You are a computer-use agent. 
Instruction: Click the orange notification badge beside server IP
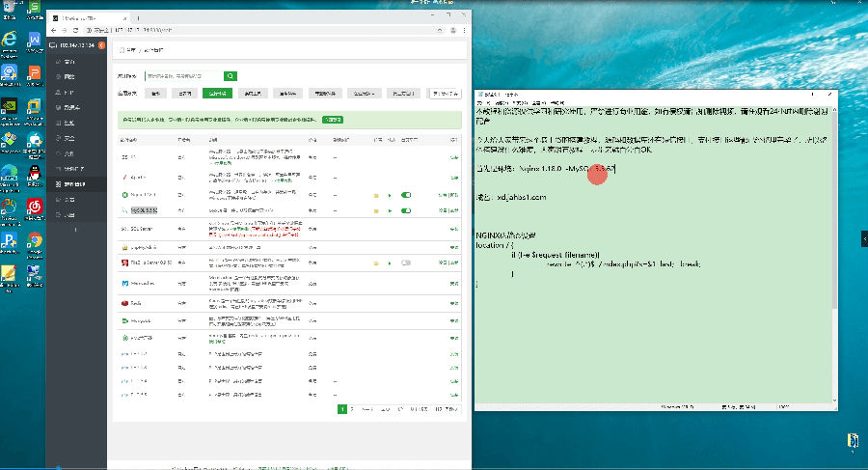point(102,45)
